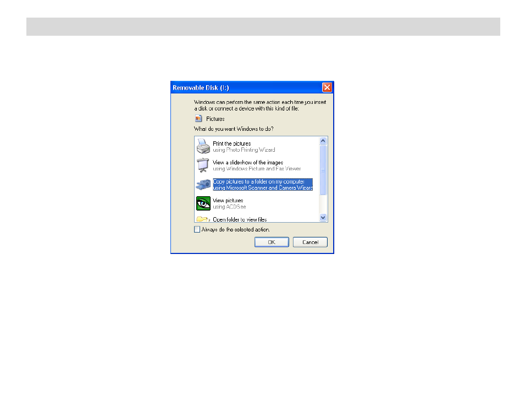The width and height of the screenshot is (525, 420).
Task: Select the ACDSee eye icon
Action: (x=203, y=203)
